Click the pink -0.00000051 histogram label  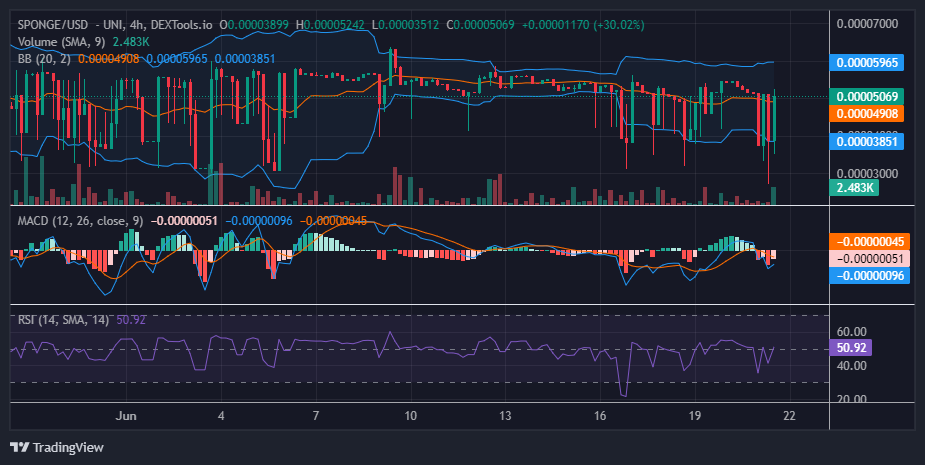[870, 258]
